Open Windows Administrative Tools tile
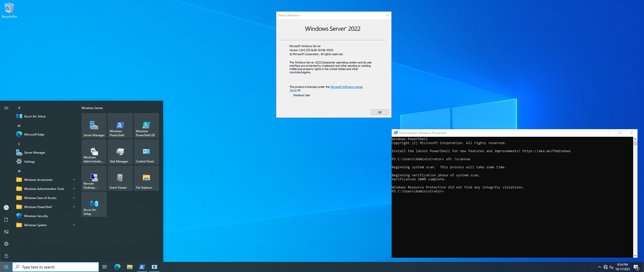Screen dimensions: 644x272 pyautogui.click(x=94, y=152)
